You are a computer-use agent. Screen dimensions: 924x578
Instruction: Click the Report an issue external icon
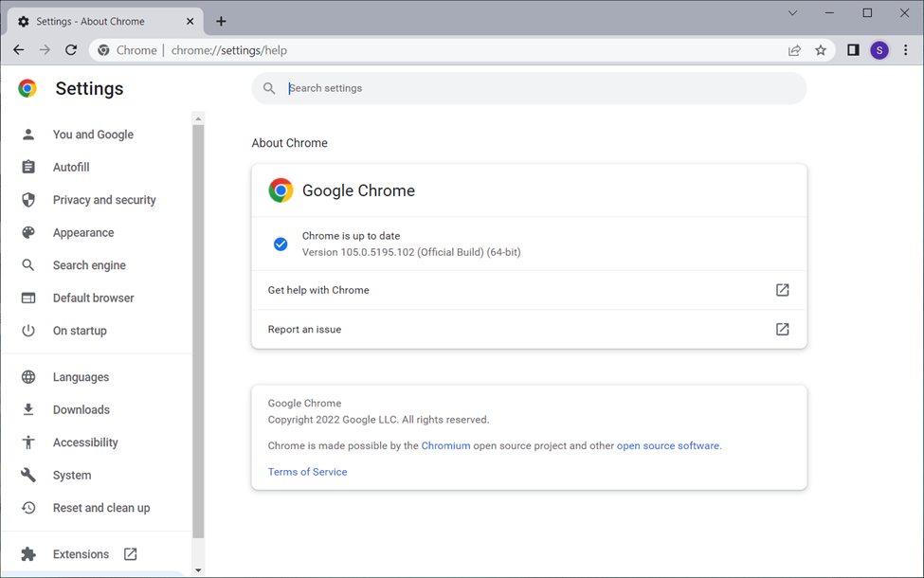tap(782, 329)
